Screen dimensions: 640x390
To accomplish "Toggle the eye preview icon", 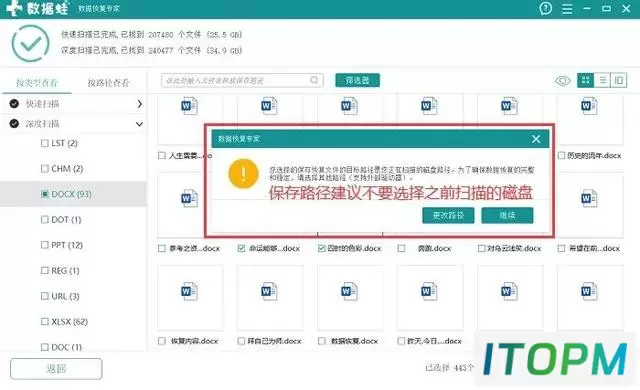I will click(x=562, y=80).
